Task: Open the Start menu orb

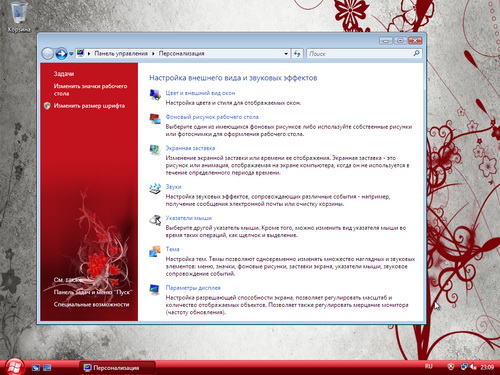Action: [14, 367]
